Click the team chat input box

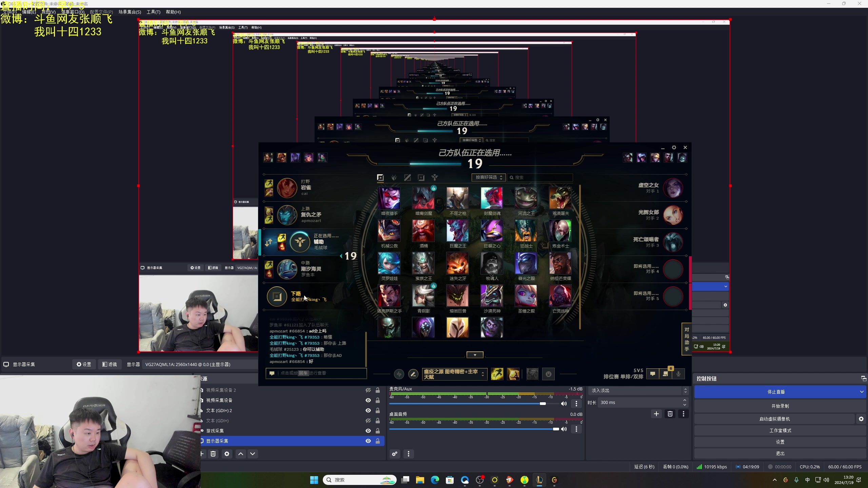click(x=316, y=373)
